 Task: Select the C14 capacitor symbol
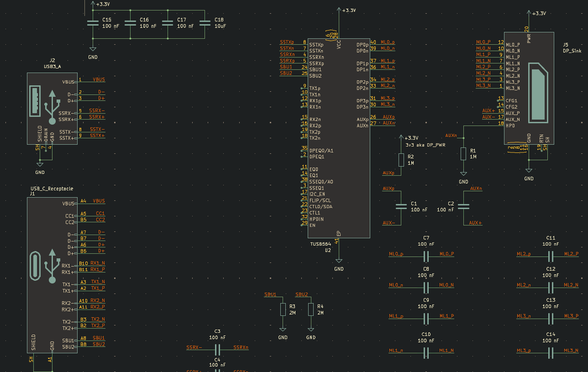click(x=551, y=353)
